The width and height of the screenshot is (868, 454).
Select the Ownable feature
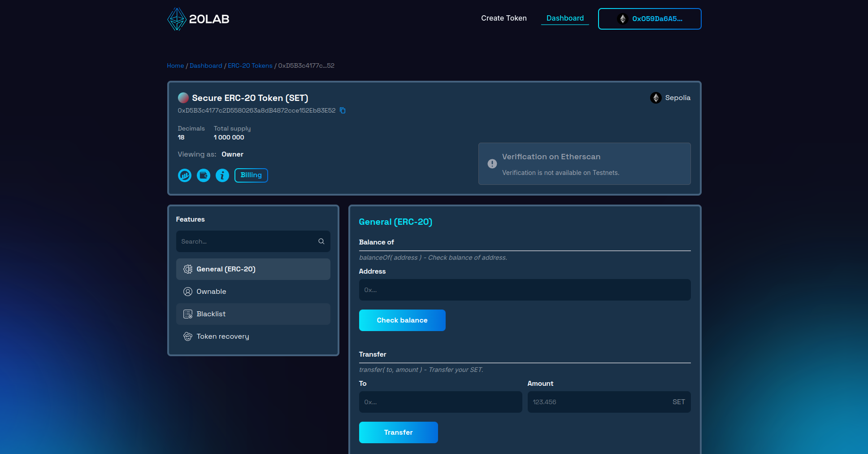253,292
